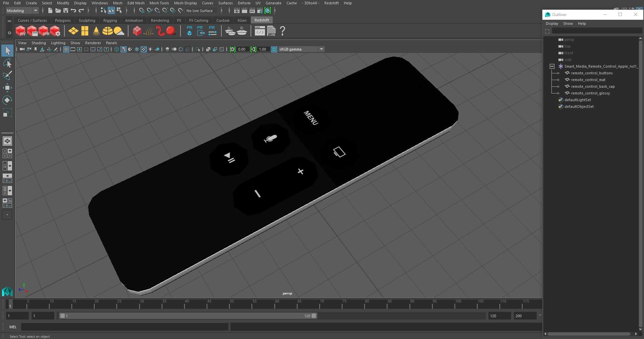
Task: Open Redshift help question mark icon
Action: [283, 31]
